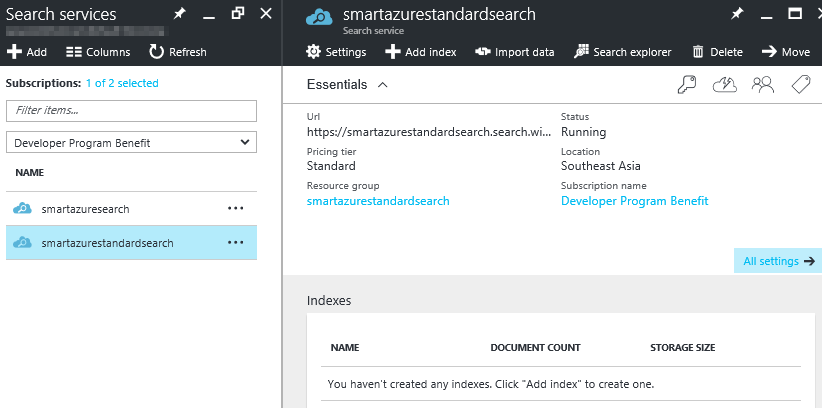This screenshot has width=822, height=408.
Task: Select the smartazuresearch service row
Action: (132, 209)
